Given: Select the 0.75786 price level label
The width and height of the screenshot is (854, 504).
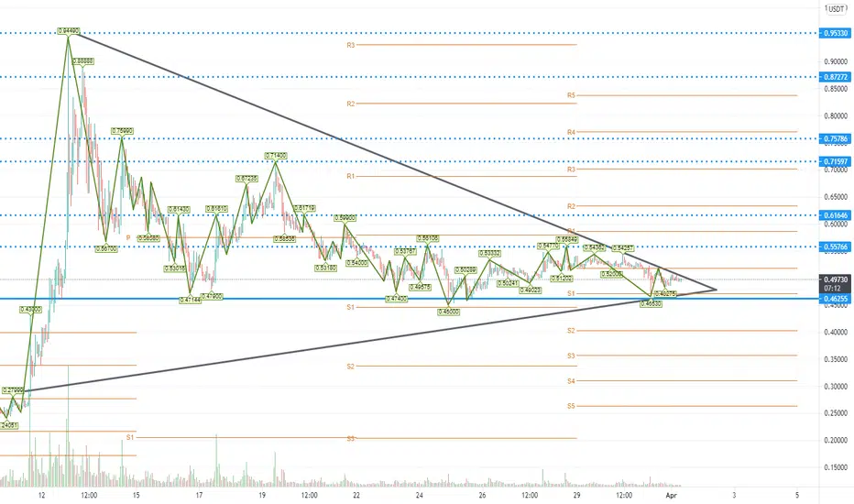Looking at the screenshot, I should click(x=835, y=139).
